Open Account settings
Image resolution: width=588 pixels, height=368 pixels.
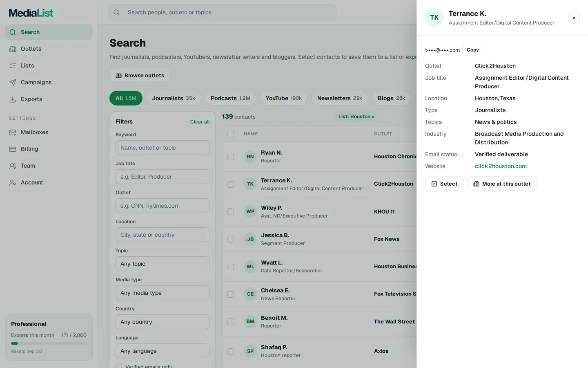tap(49, 182)
